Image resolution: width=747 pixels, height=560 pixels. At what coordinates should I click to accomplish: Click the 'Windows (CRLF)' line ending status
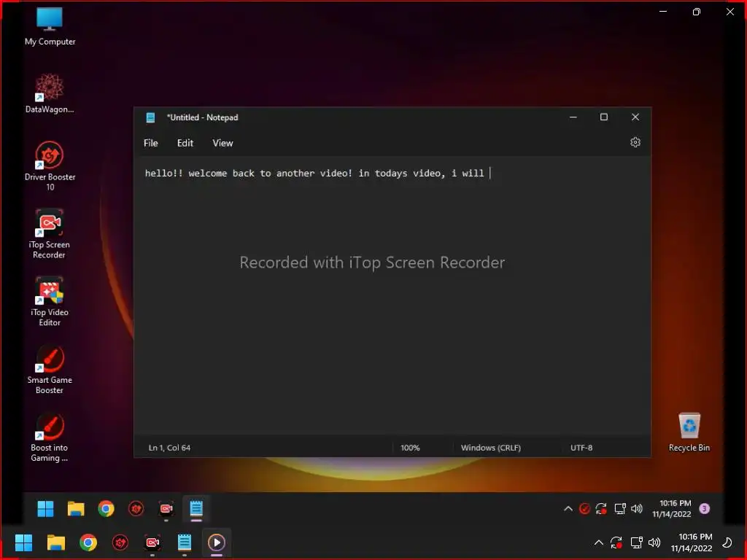[x=491, y=448]
